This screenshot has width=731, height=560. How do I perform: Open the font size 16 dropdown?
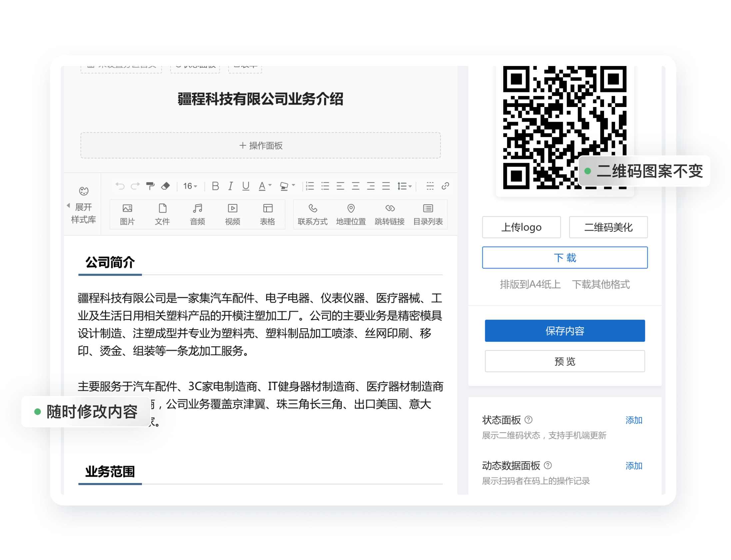tap(190, 186)
